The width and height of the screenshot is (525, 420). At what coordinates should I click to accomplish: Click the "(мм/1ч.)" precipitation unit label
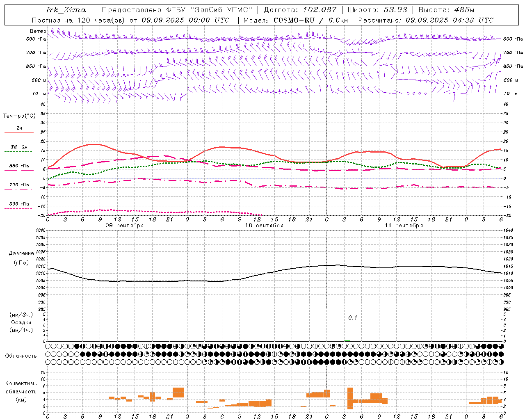coord(21,330)
